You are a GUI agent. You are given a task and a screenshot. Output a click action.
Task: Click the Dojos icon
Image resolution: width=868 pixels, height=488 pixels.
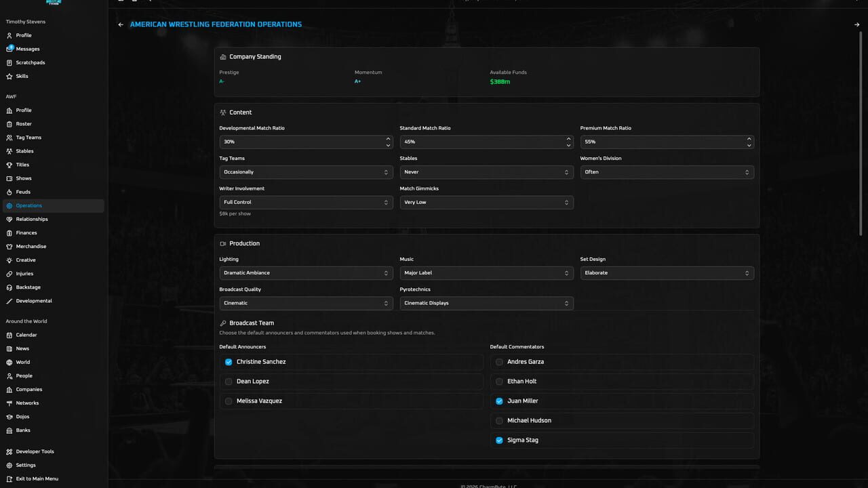coord(9,417)
